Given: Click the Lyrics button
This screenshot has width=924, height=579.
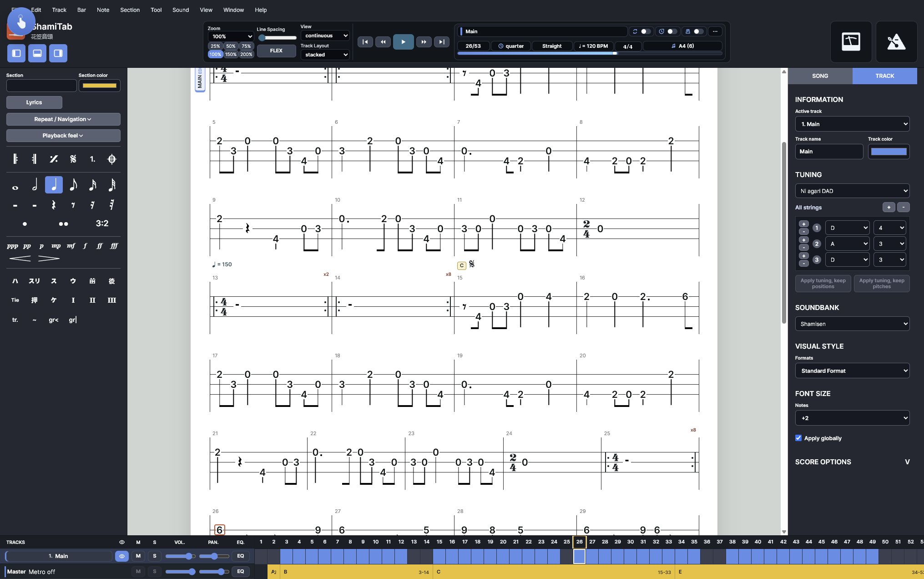Looking at the screenshot, I should pyautogui.click(x=34, y=102).
